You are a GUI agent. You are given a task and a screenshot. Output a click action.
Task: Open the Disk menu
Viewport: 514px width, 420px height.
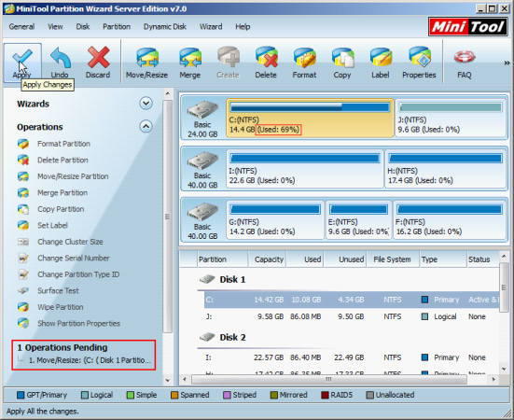click(83, 26)
